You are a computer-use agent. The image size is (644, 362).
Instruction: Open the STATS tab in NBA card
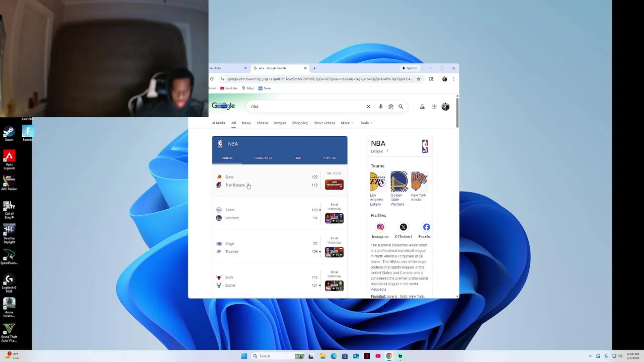(x=298, y=158)
